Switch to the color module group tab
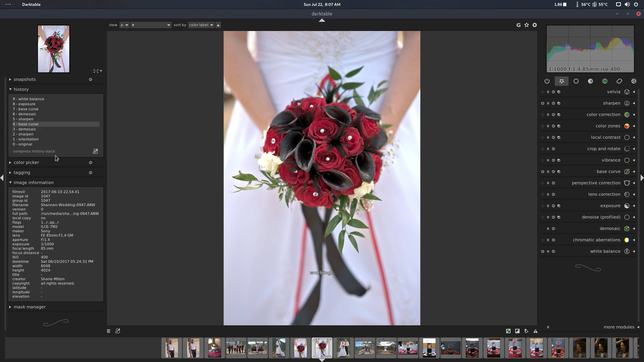The image size is (644, 362). 605,81
